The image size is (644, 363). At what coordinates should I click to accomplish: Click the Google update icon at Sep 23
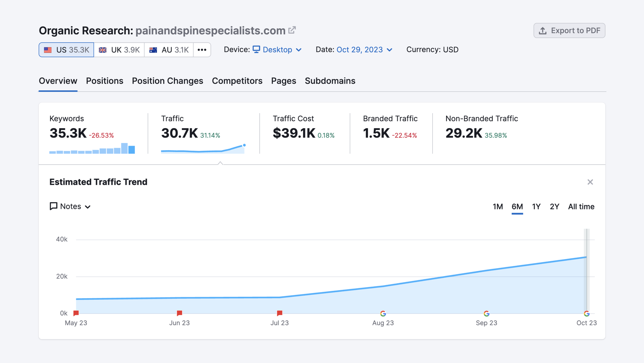(x=486, y=313)
